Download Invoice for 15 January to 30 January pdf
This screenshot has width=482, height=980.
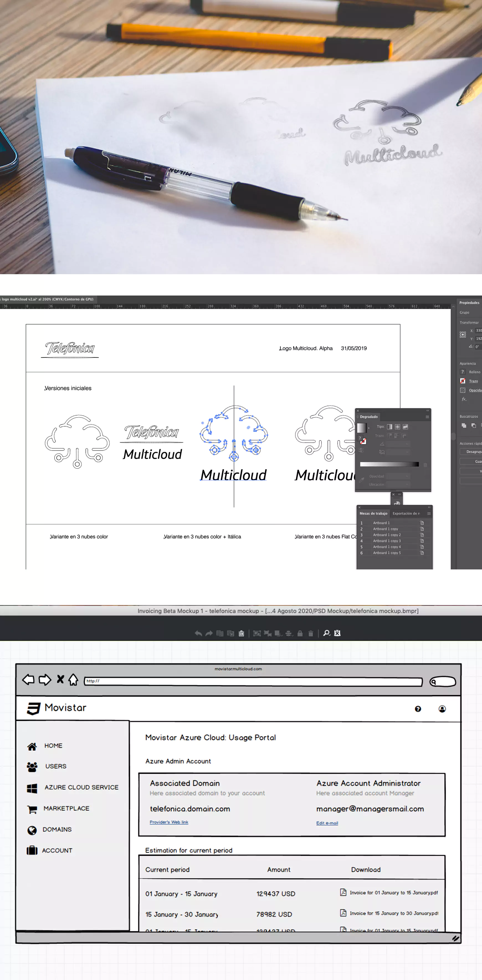click(389, 913)
